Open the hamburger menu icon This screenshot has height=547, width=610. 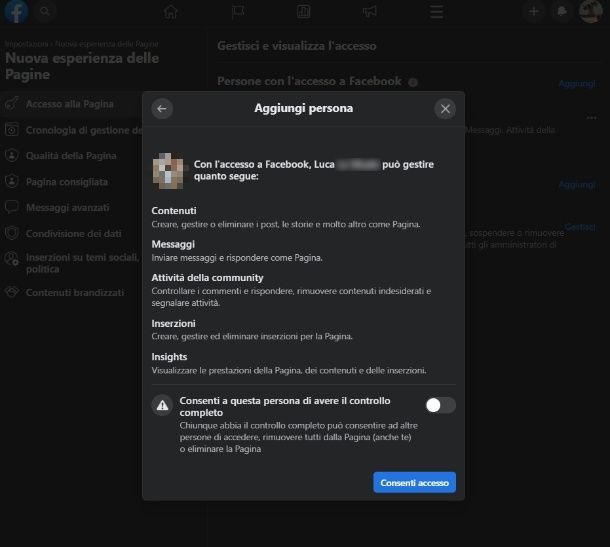pyautogui.click(x=436, y=12)
